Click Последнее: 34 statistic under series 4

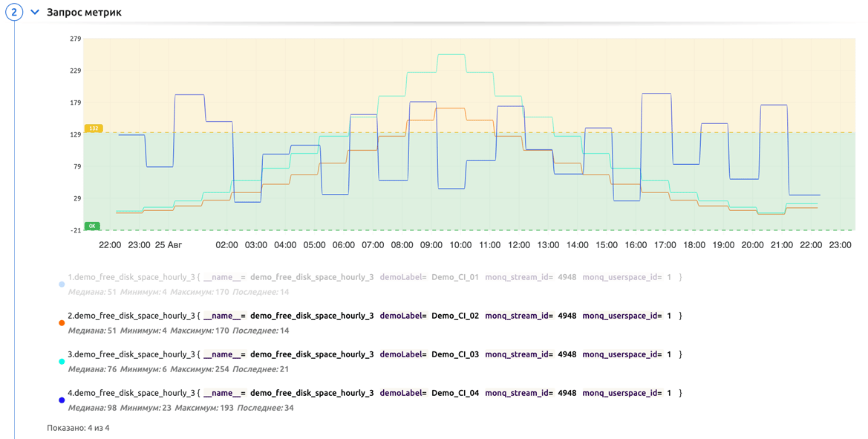(x=263, y=408)
